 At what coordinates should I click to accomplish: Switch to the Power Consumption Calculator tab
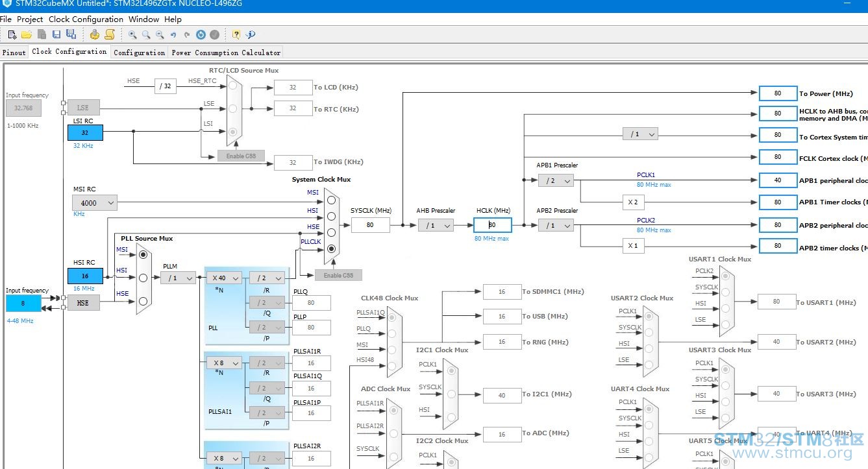(x=226, y=53)
